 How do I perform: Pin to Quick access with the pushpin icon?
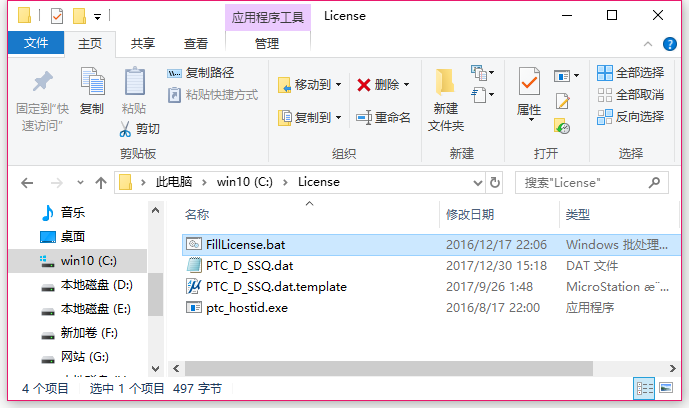(43, 81)
